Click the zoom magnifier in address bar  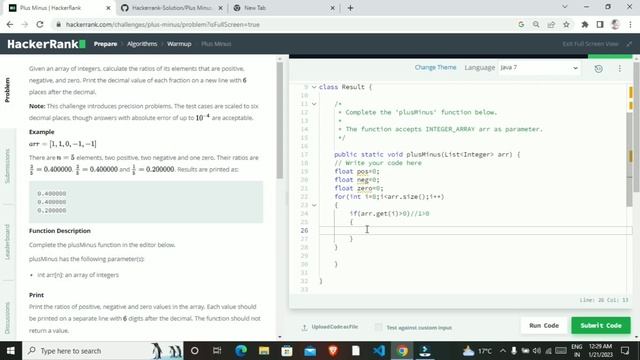536,24
